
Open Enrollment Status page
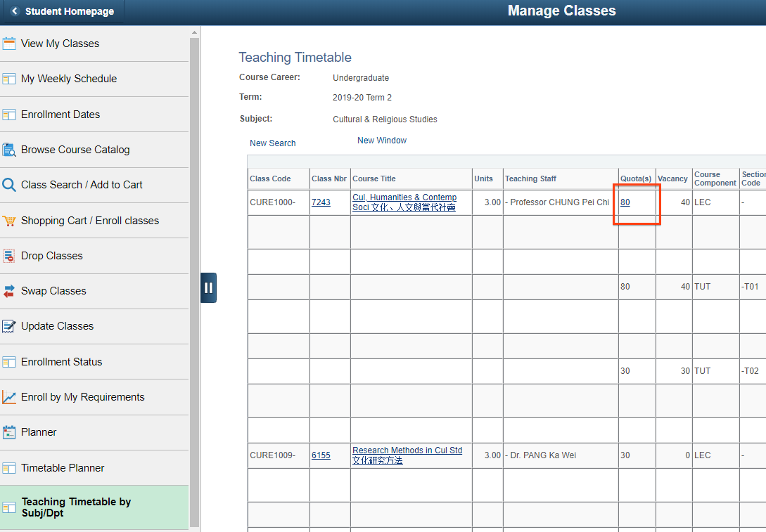(61, 362)
